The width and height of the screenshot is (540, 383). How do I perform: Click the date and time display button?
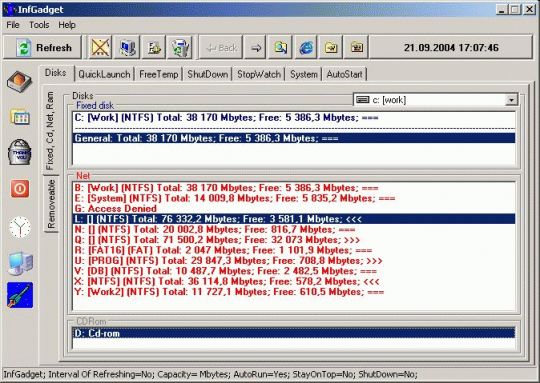click(451, 47)
